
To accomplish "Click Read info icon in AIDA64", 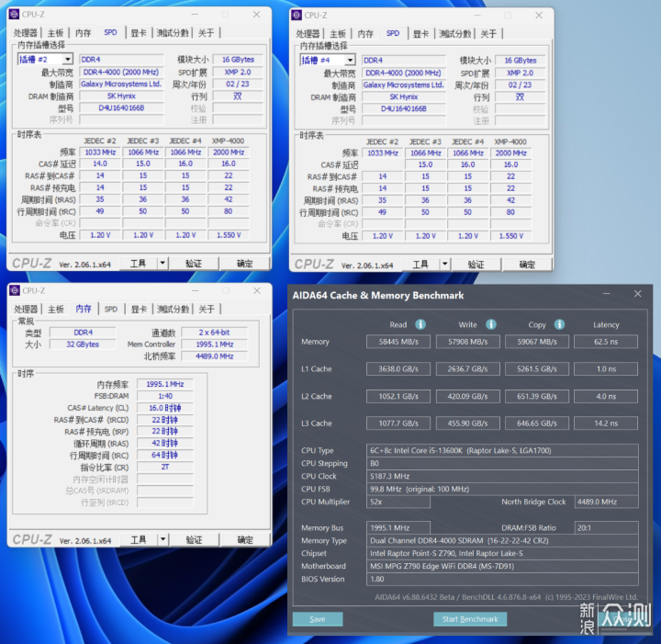I will [420, 324].
